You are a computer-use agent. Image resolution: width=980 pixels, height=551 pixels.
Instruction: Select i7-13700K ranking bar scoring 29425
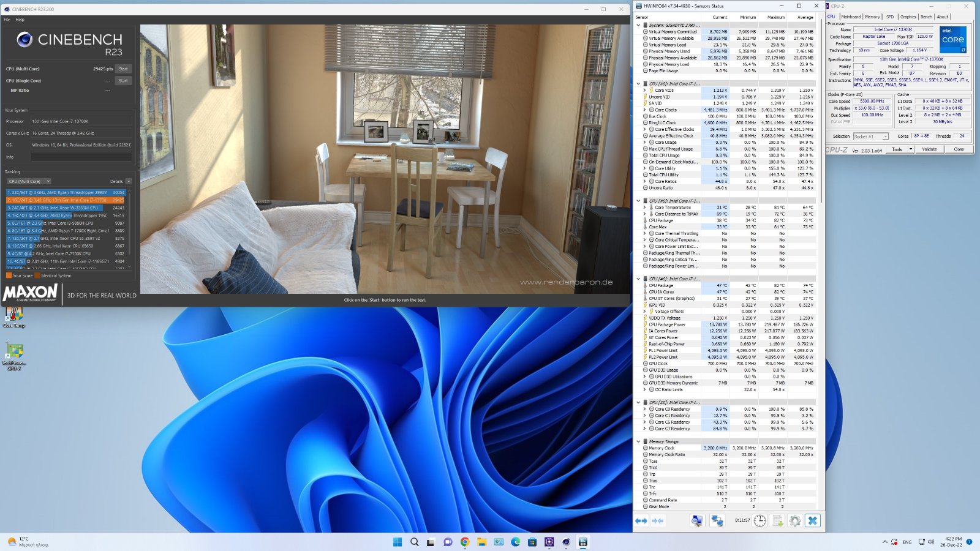pyautogui.click(x=66, y=200)
